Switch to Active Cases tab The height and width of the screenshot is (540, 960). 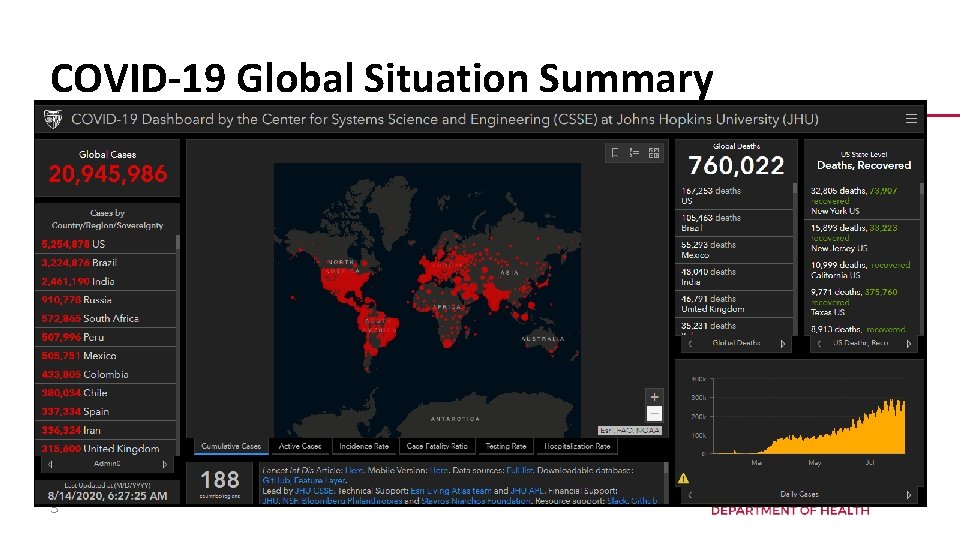(x=300, y=446)
